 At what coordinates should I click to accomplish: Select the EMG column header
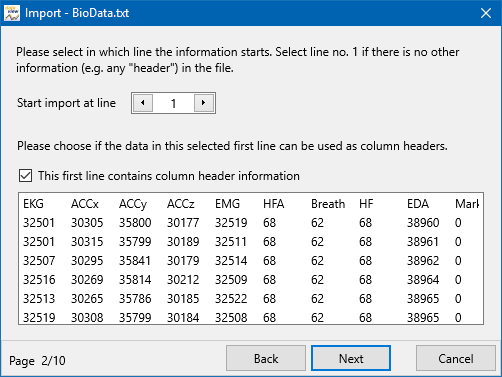coord(227,204)
